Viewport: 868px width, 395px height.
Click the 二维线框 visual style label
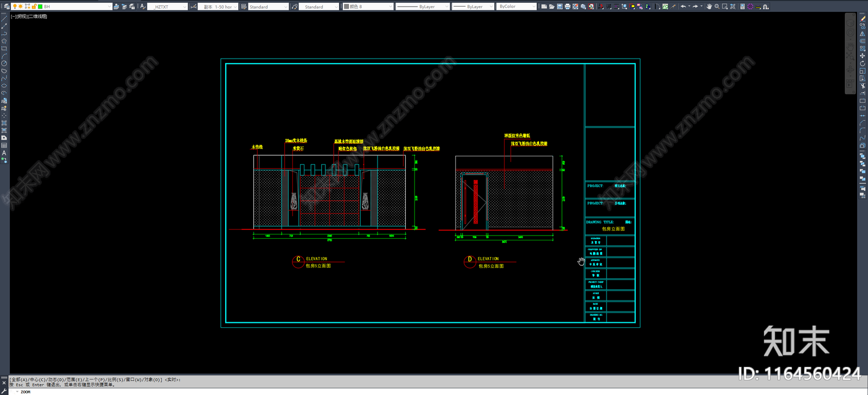pyautogui.click(x=38, y=16)
